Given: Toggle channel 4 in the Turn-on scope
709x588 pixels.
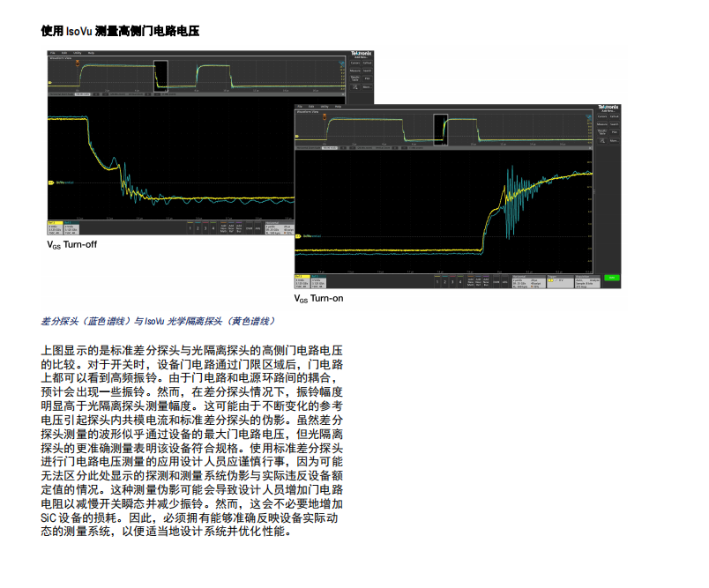Looking at the screenshot, I should click(x=460, y=282).
